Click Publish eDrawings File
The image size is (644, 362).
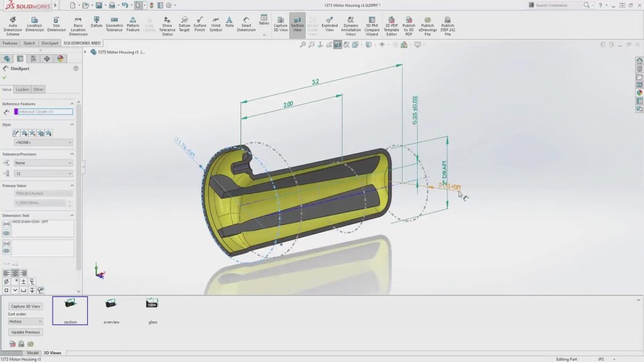click(428, 26)
